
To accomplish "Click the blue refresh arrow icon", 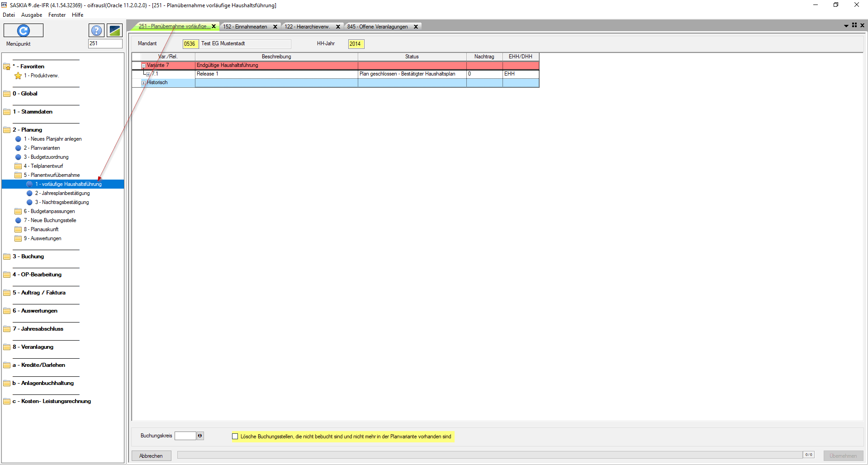I will coord(24,30).
